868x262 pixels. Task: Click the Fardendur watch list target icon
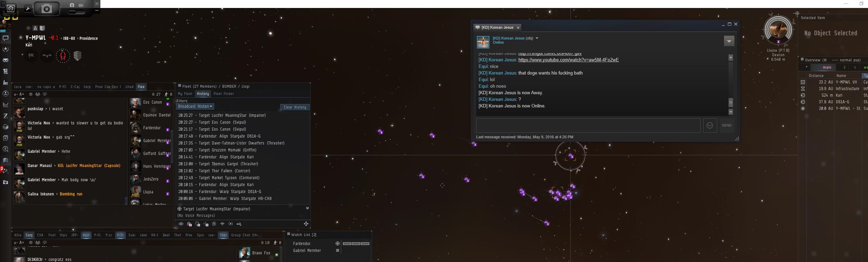[x=337, y=244]
